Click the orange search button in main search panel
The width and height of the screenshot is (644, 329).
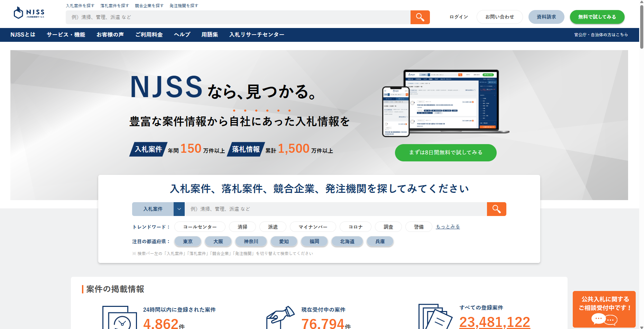coord(496,209)
